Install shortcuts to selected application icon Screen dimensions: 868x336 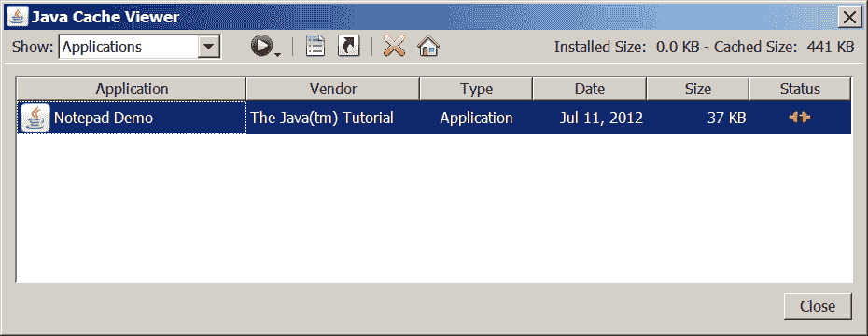pos(349,47)
